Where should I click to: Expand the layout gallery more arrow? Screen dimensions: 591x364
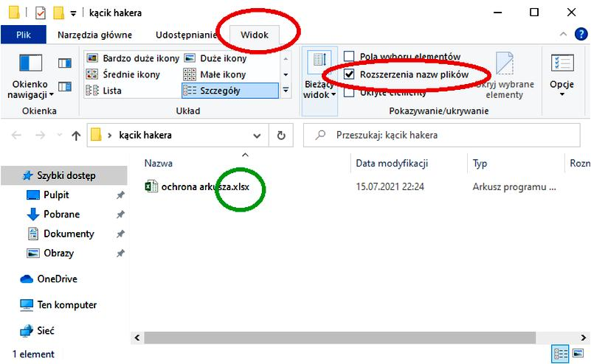click(x=286, y=91)
